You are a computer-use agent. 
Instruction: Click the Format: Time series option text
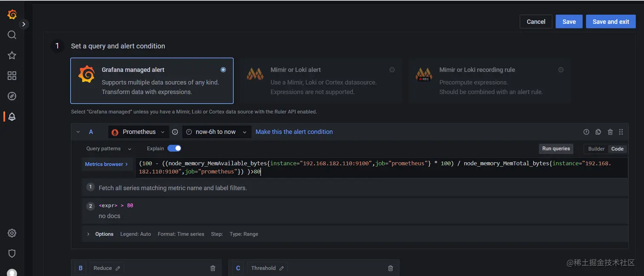pos(181,234)
